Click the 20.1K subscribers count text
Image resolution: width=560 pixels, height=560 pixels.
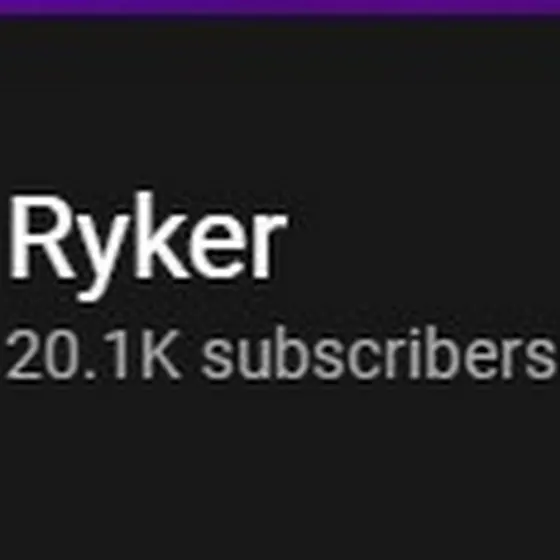coord(280,354)
